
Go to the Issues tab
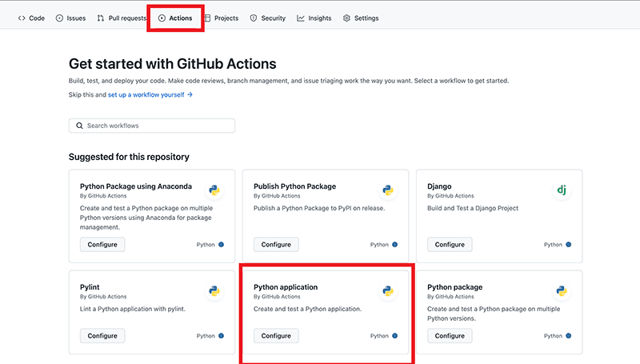point(70,18)
